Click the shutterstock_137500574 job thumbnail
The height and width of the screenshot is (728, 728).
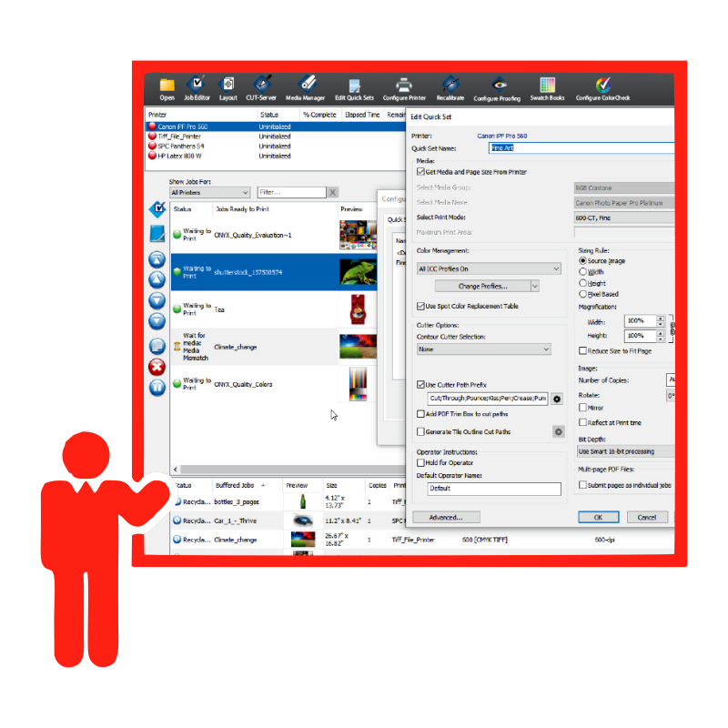pyautogui.click(x=359, y=271)
